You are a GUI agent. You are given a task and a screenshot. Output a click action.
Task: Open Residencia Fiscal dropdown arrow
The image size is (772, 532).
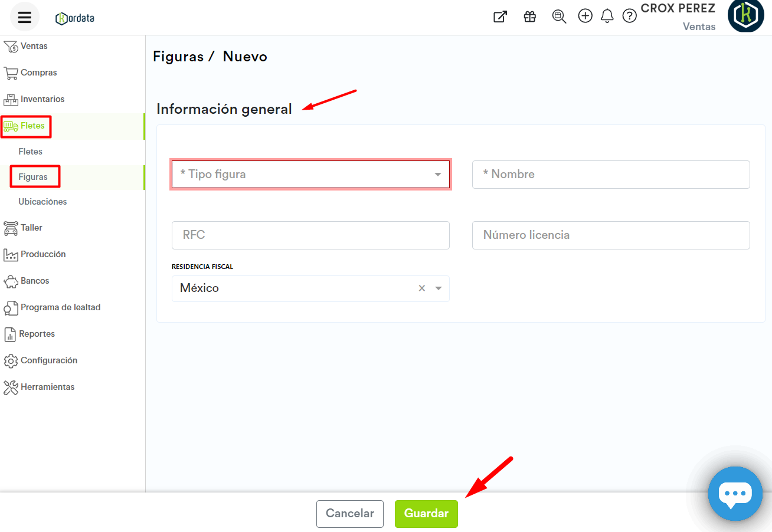click(438, 288)
